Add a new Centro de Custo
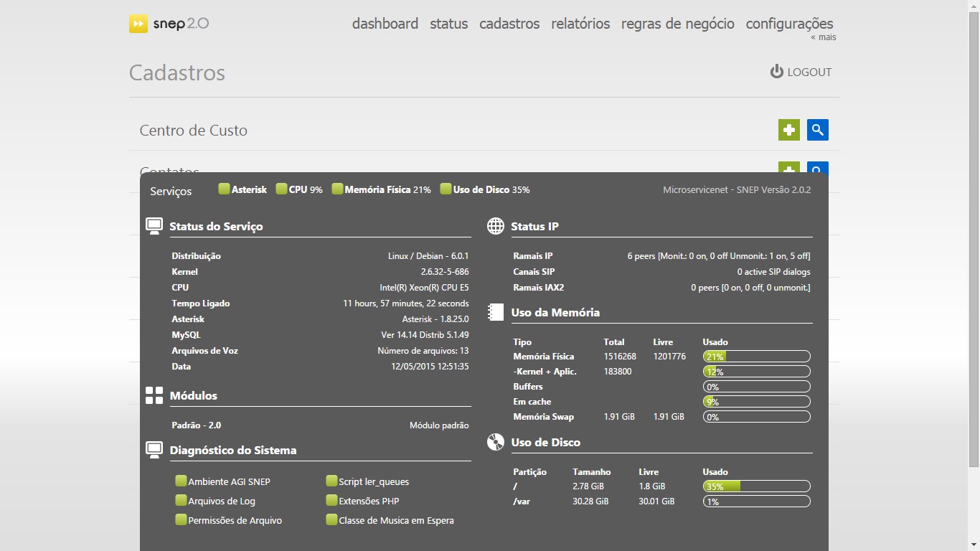The height and width of the screenshot is (551, 980). click(x=788, y=130)
